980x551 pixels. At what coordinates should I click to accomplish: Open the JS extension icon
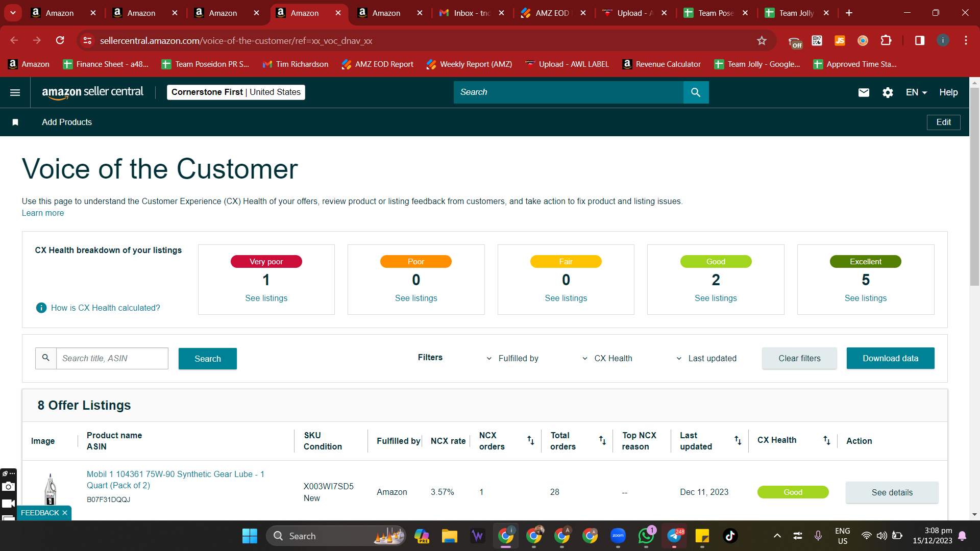click(x=840, y=40)
